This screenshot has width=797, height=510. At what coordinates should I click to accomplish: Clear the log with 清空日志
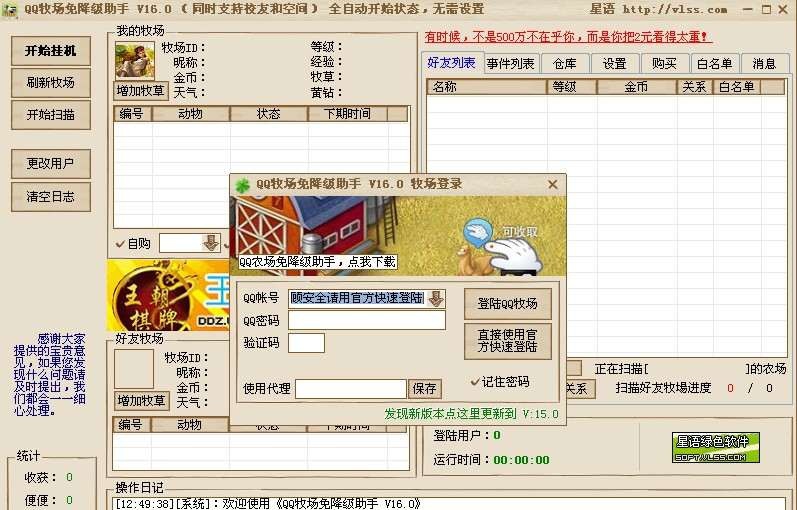tap(51, 197)
